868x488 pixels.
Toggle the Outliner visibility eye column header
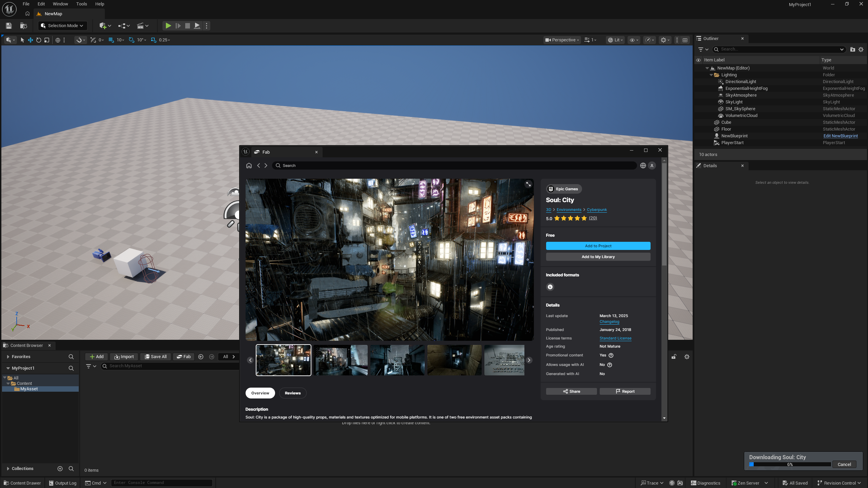click(698, 60)
